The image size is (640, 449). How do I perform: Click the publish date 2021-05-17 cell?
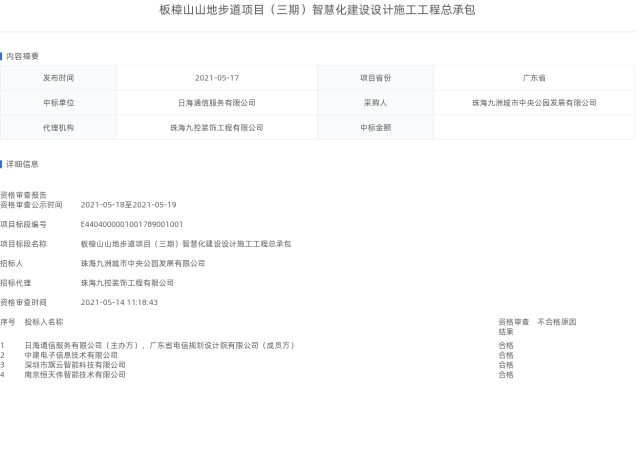pos(216,77)
